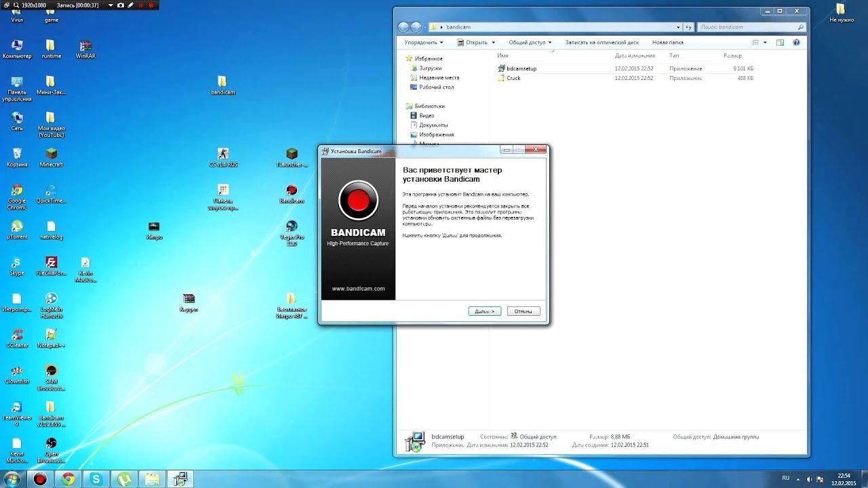This screenshot has width=868, height=488.
Task: Select the WinRAR desktop icon
Action: [x=85, y=49]
